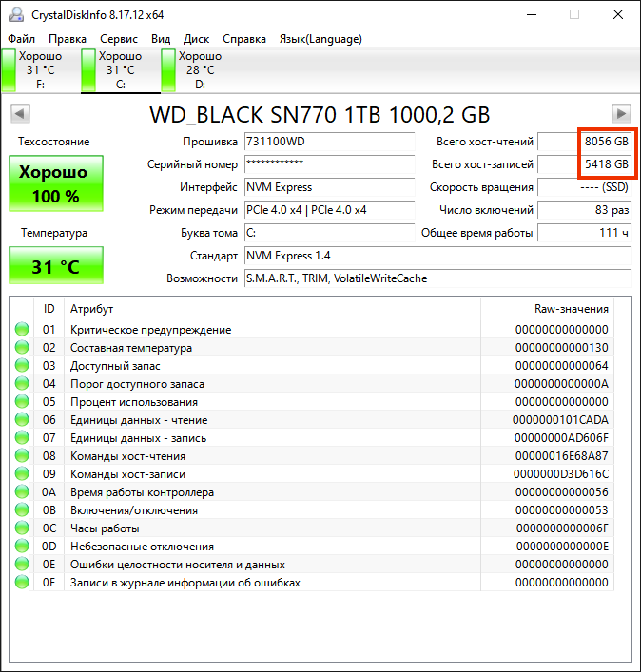641x672 pixels.
Task: Click raw value 00000016E68A87
Action: [x=561, y=456]
